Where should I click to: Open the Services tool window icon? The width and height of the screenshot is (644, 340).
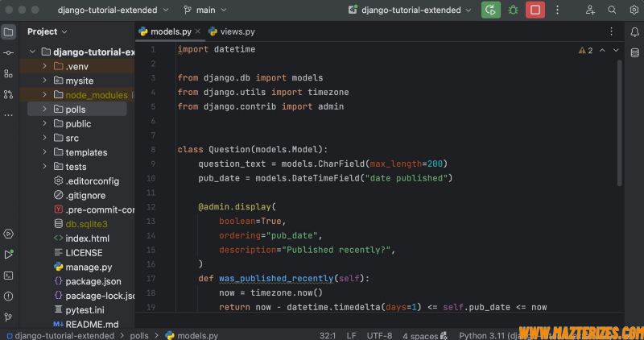8,234
